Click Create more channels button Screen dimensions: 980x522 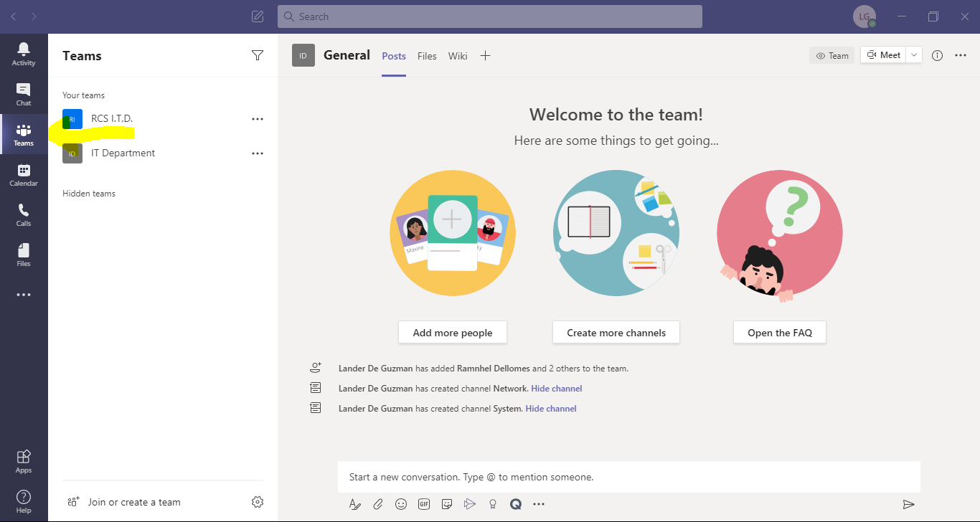(x=616, y=333)
